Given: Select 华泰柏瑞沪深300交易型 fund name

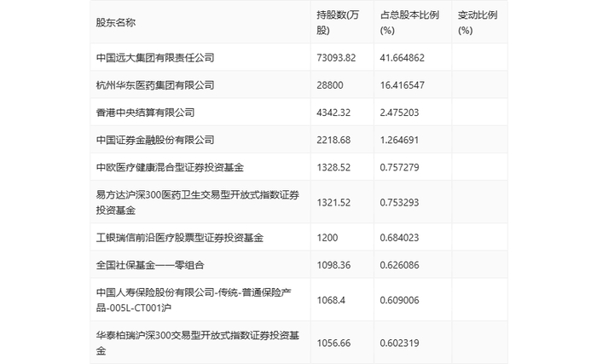Looking at the screenshot, I should tap(198, 343).
